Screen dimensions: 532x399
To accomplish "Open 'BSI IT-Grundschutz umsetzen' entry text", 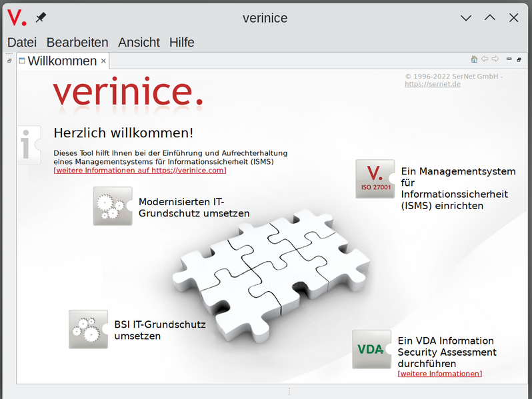I will click(160, 330).
